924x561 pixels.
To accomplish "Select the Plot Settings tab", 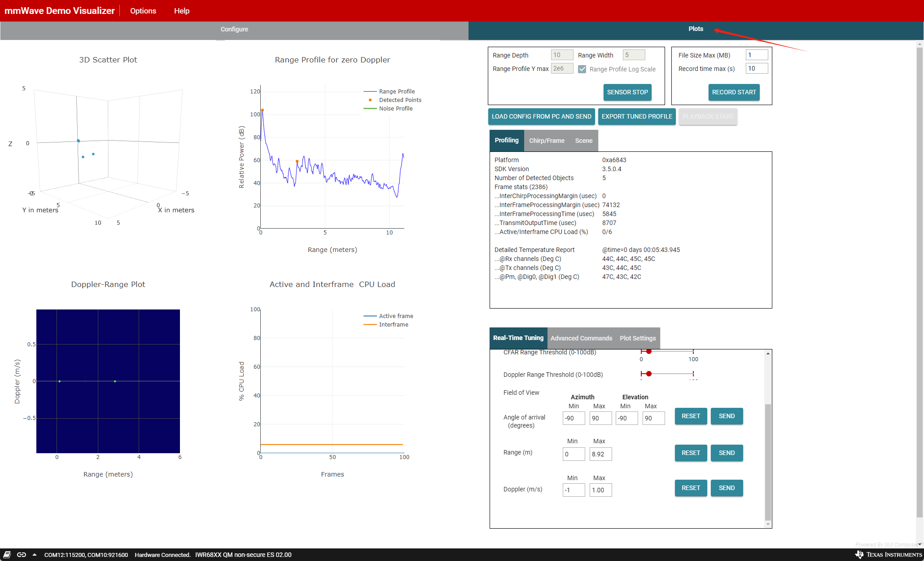I will click(x=638, y=338).
